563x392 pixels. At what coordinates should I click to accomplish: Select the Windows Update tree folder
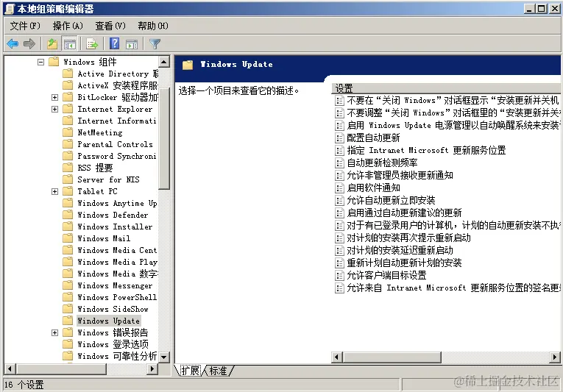point(108,321)
